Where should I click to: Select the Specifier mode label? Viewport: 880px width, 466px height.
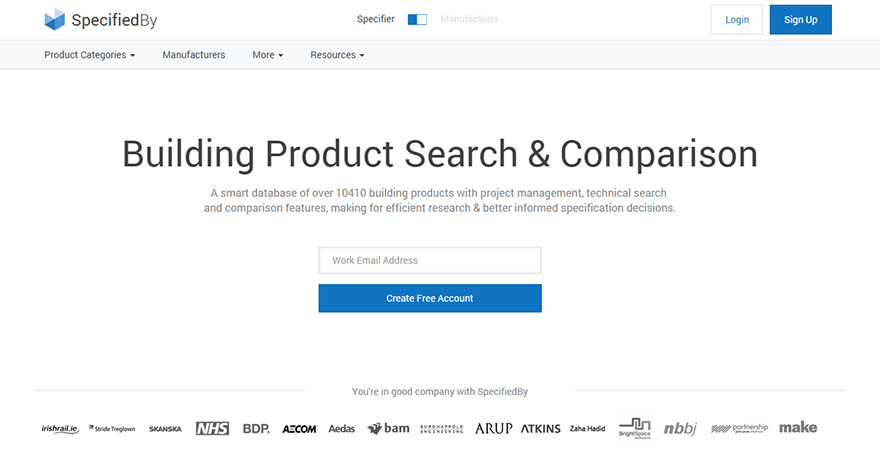pyautogui.click(x=376, y=19)
